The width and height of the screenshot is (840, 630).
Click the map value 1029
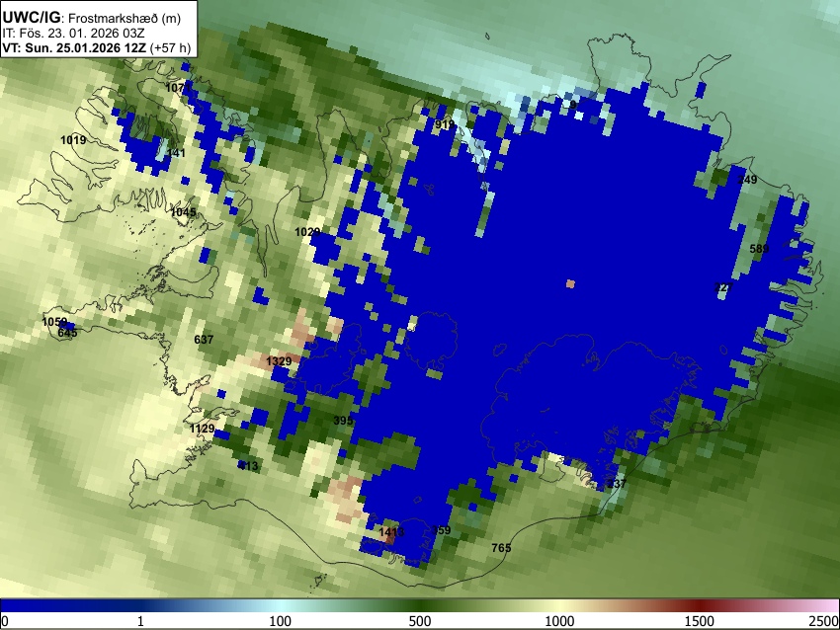(307, 232)
